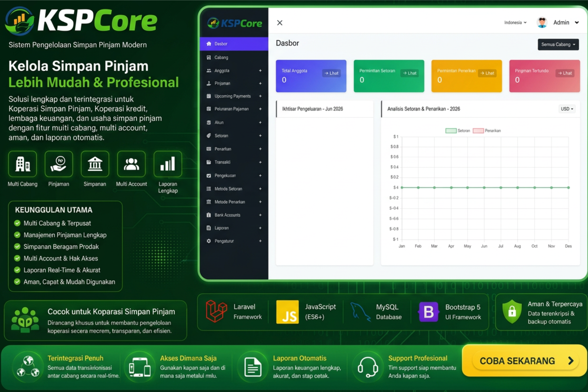Expand the Akun submenu plus sign
The height and width of the screenshot is (392, 588).
(260, 122)
